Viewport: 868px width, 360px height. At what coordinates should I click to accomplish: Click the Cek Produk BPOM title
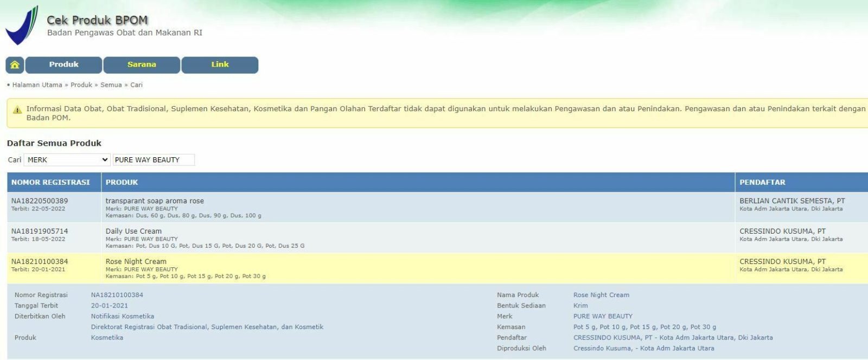pos(97,20)
